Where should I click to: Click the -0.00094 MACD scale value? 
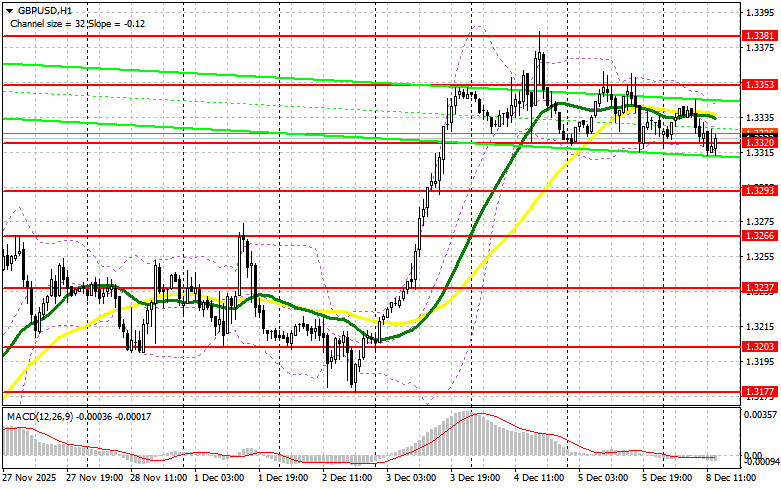pyautogui.click(x=760, y=462)
